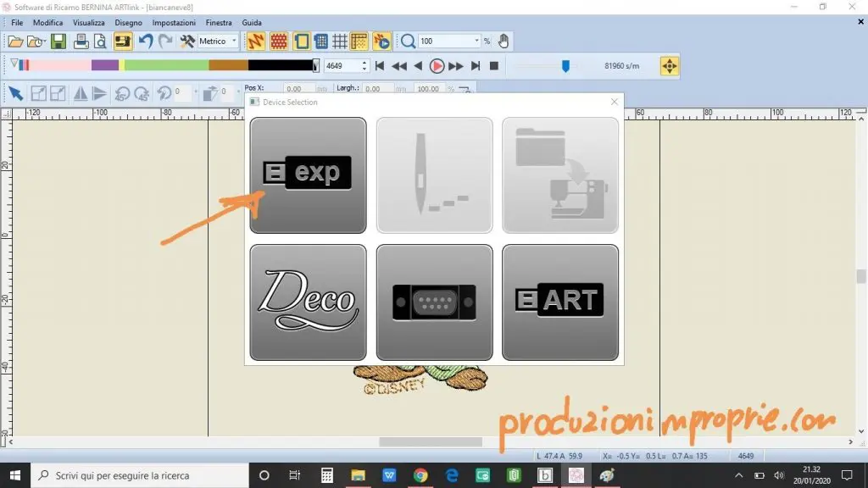Click the brown color block in stitch bar
This screenshot has width=868, height=488.
click(x=229, y=65)
